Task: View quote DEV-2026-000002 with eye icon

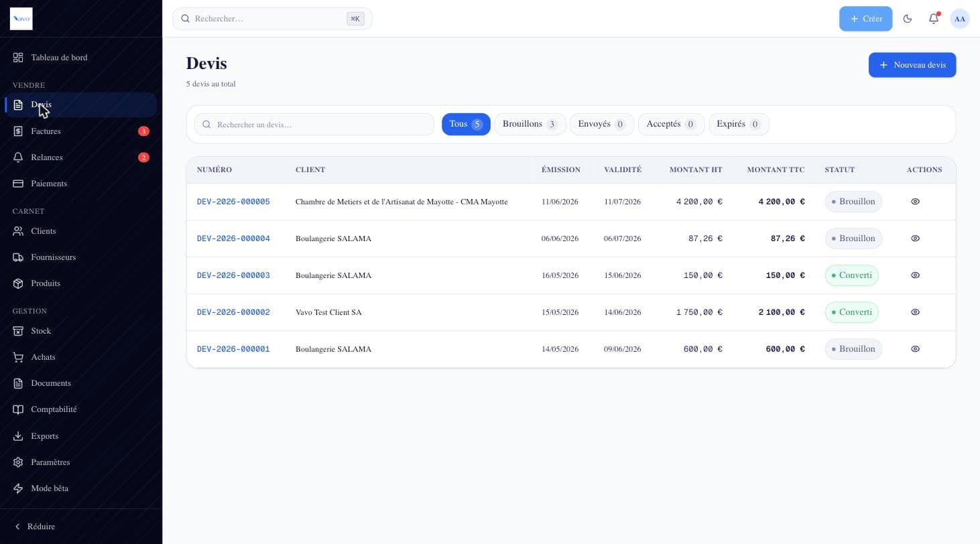Action: click(x=915, y=312)
